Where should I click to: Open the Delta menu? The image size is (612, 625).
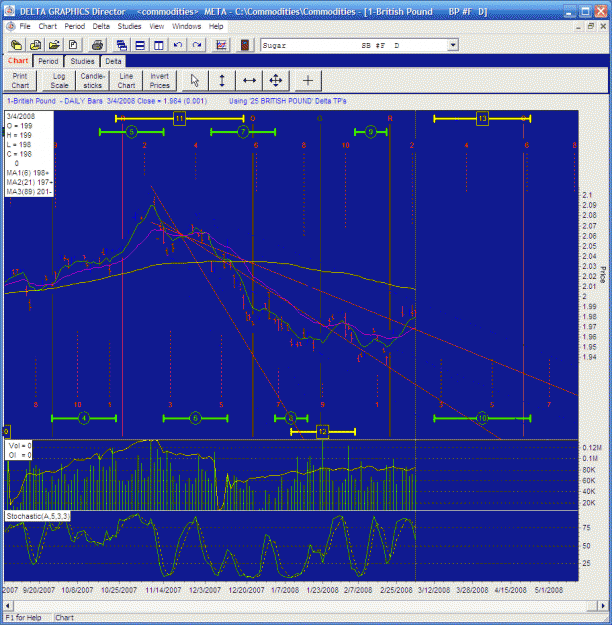point(101,26)
